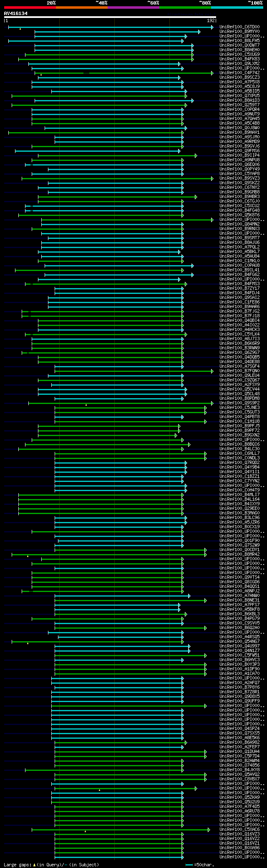This screenshot has width=267, height=868.
Task: Open hit UniRef100_A7P5X8
Action: point(239,82)
